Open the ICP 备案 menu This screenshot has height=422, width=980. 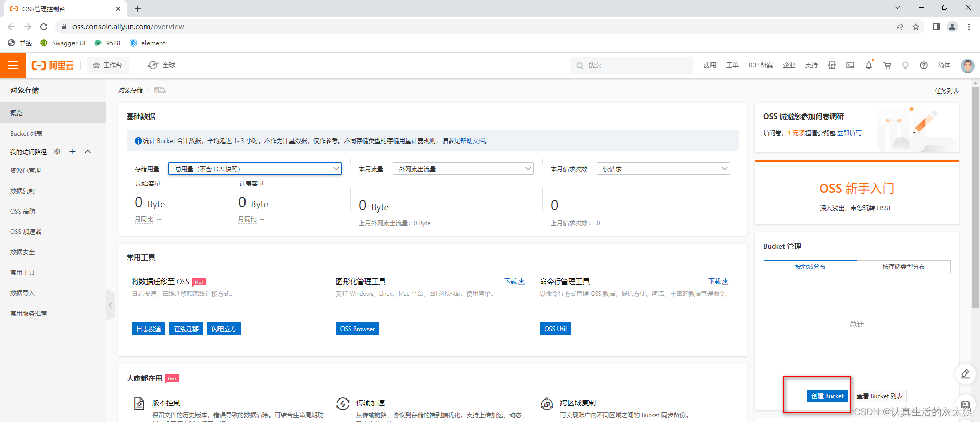pos(761,65)
